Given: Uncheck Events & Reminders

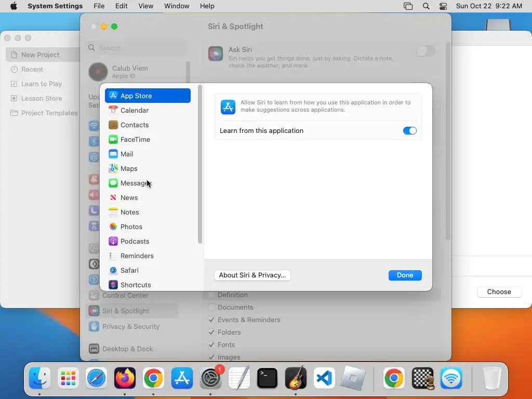Looking at the screenshot, I should tap(211, 320).
